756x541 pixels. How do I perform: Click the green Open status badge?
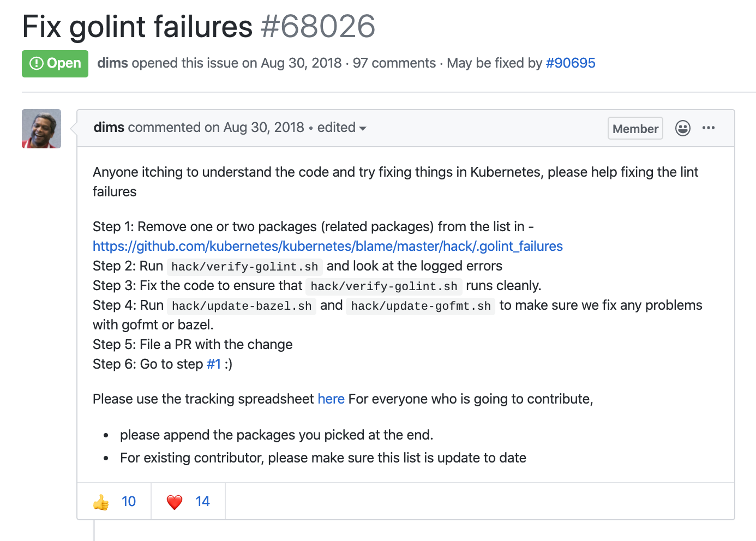(55, 63)
